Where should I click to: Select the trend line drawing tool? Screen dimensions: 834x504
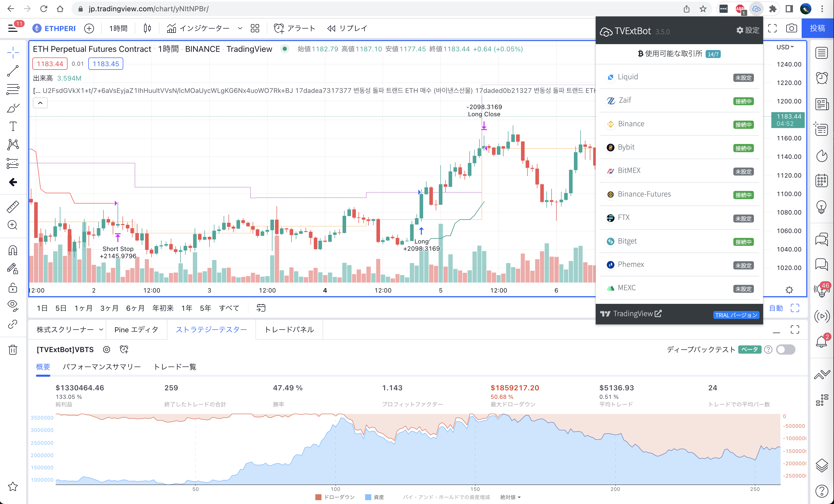click(x=13, y=71)
